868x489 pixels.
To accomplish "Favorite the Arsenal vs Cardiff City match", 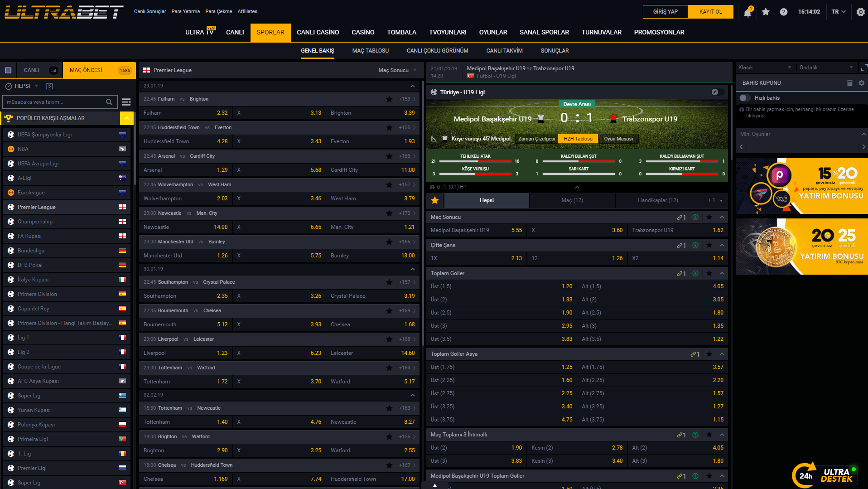I will pos(389,156).
